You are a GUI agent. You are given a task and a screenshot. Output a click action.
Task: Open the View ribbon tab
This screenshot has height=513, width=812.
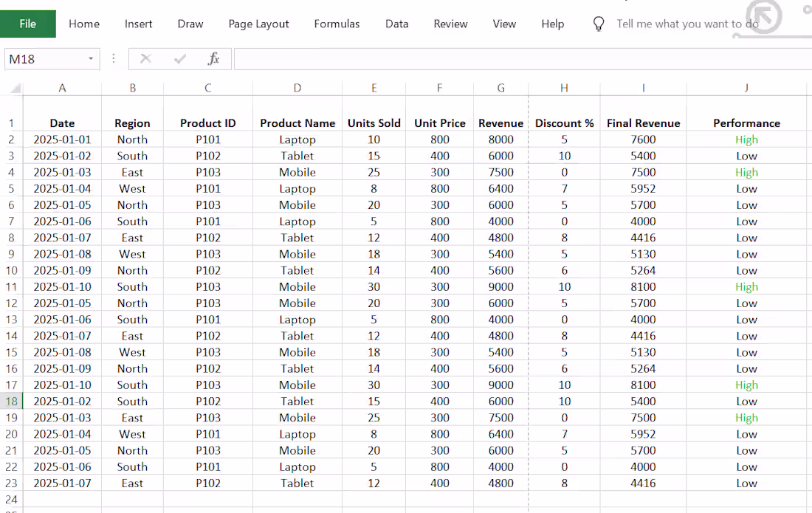(x=504, y=24)
